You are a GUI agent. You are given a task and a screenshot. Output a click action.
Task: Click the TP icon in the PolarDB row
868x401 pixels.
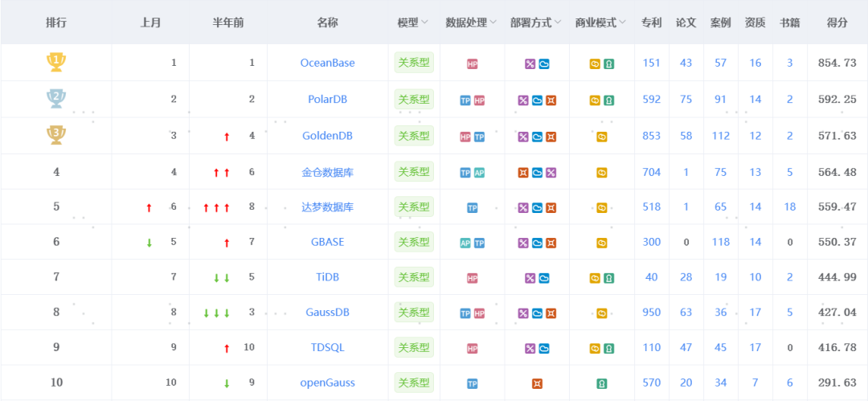pos(465,100)
